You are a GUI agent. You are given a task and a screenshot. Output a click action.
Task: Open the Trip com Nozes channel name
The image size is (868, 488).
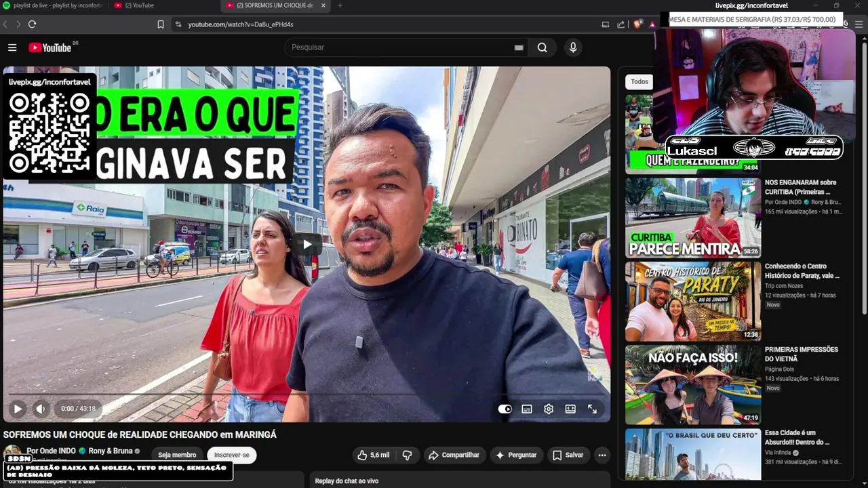point(785,285)
